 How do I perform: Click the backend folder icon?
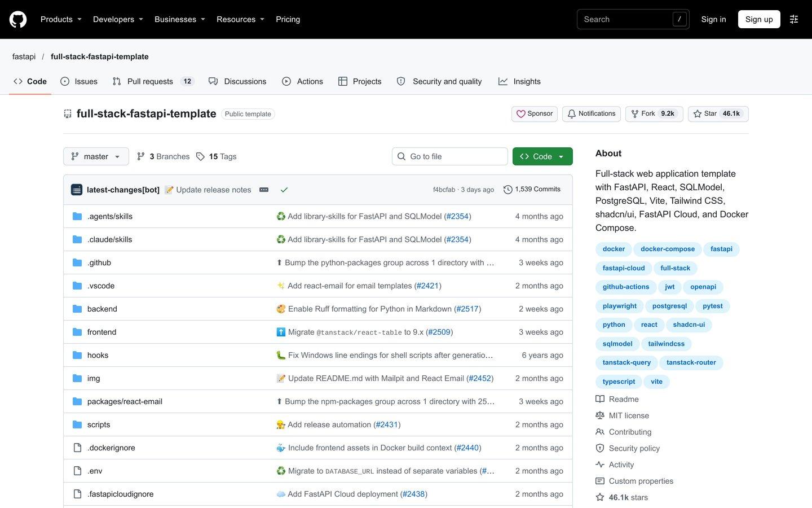point(77,309)
